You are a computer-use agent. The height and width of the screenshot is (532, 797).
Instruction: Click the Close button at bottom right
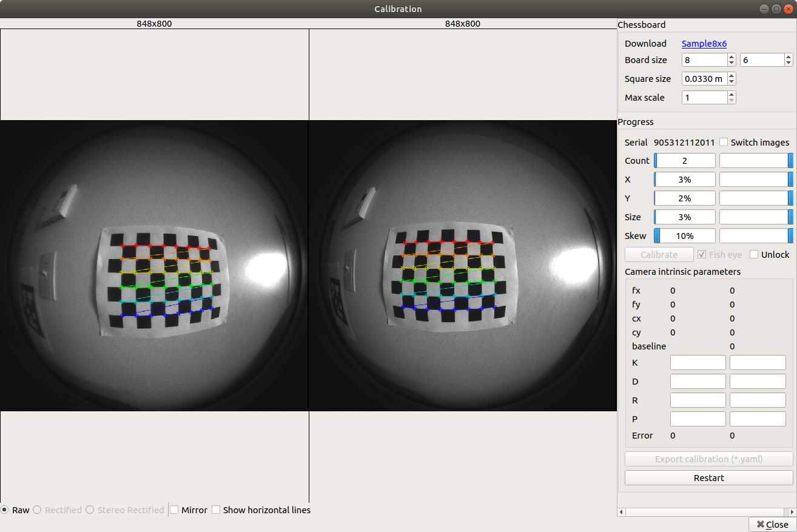point(772,524)
